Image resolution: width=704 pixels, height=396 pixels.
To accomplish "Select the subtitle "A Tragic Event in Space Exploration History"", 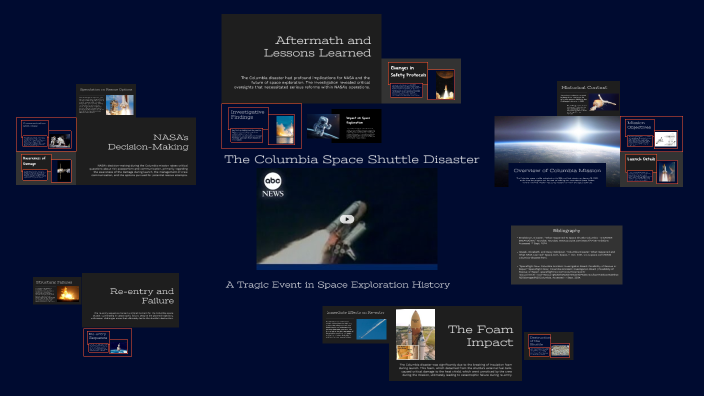I will pos(338,285).
